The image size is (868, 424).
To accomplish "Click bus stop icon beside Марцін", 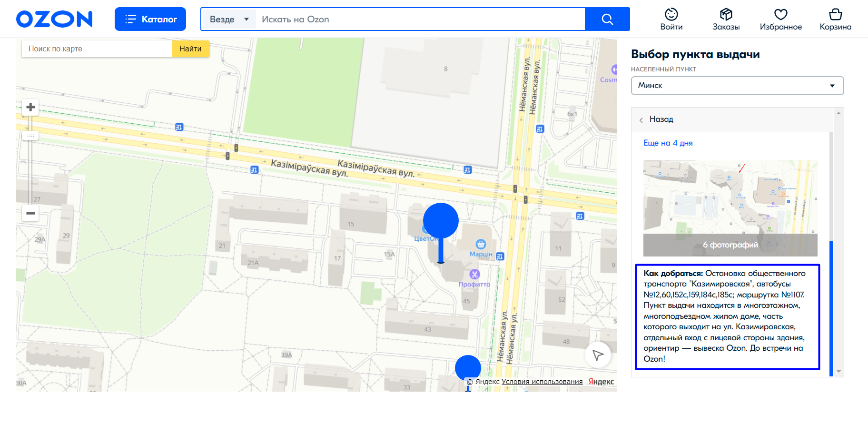I will 500,256.
